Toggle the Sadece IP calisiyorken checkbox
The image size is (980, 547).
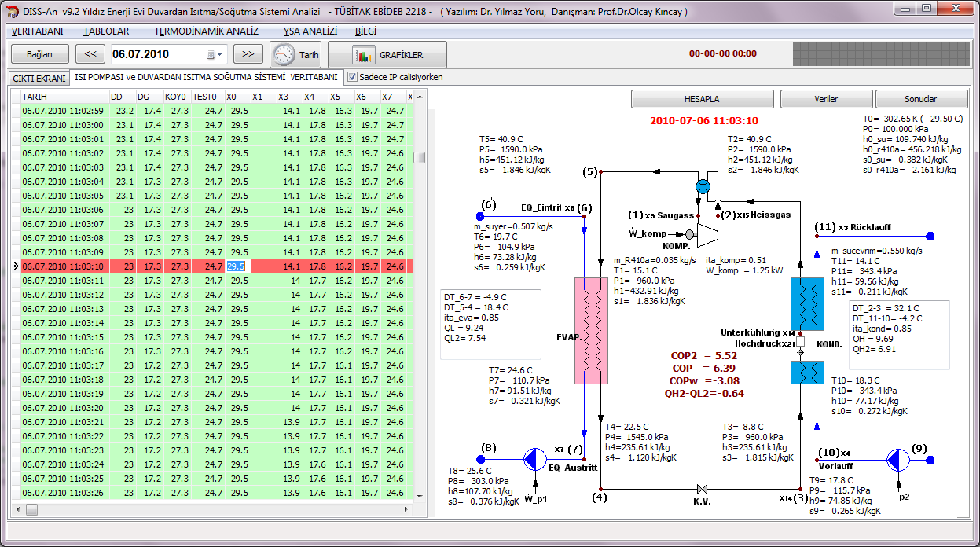(x=353, y=78)
